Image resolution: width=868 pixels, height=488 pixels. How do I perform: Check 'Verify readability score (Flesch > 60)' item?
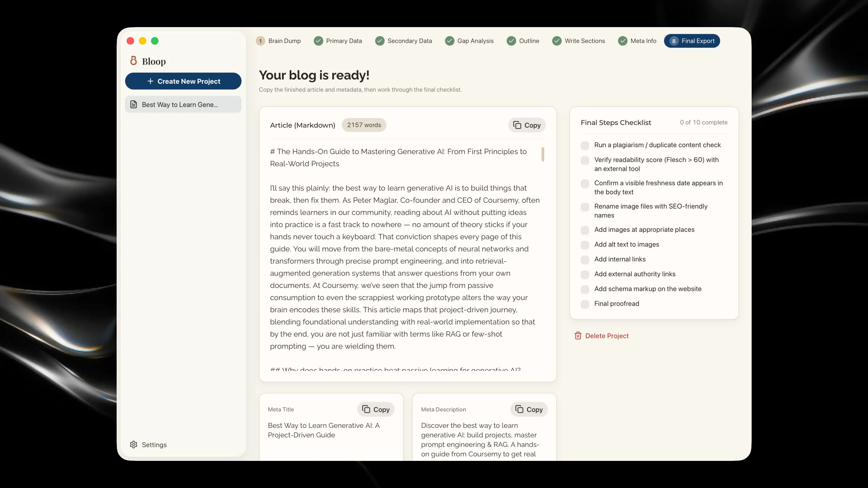pyautogui.click(x=585, y=160)
